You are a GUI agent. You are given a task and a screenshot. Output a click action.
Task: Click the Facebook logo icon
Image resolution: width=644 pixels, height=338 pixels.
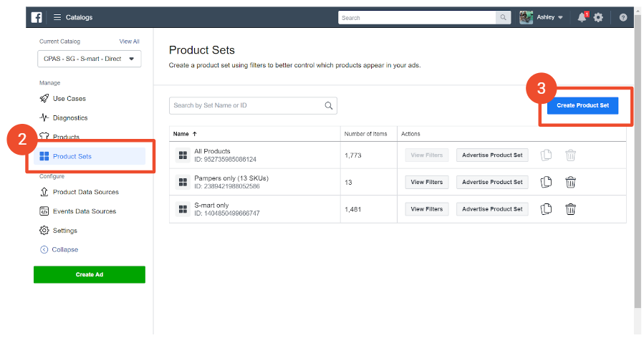pyautogui.click(x=35, y=17)
